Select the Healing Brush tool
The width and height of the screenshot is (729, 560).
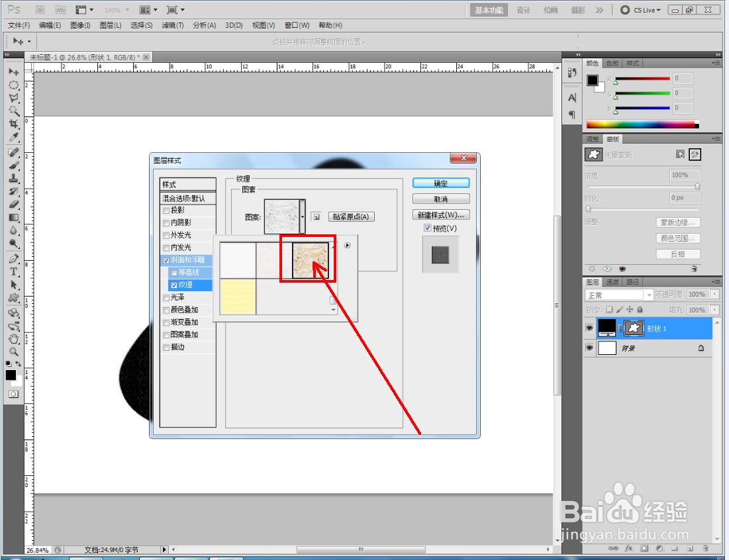[x=13, y=152]
